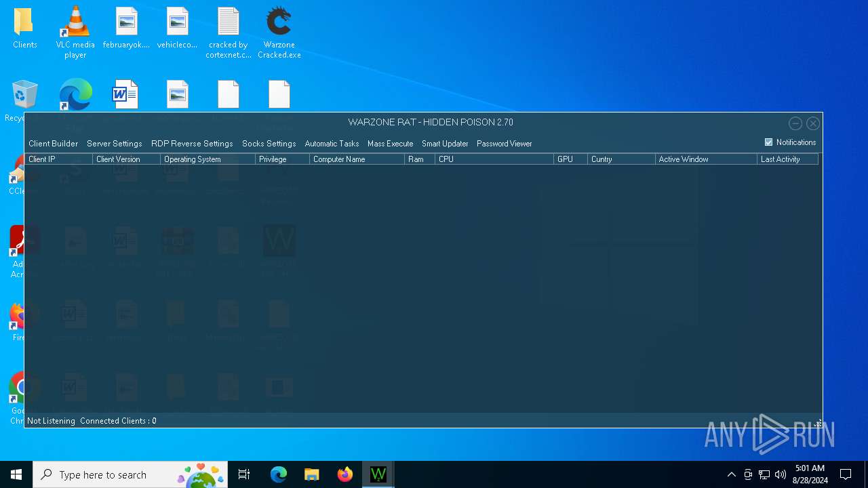Sort by Last Activity column header
The width and height of the screenshot is (868, 488).
[x=787, y=159]
